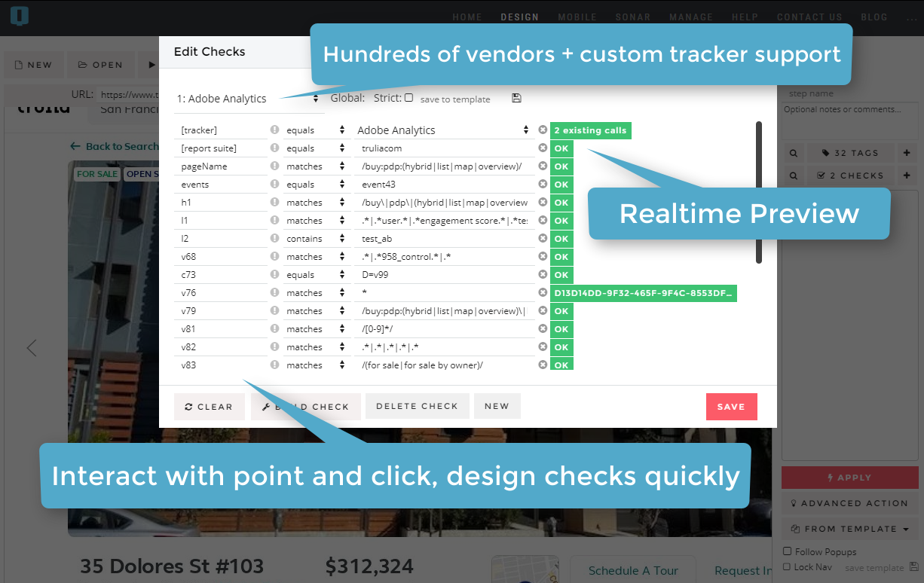The image size is (924, 583).
Task: Remove the truliacom report suite row via X icon
Action: click(543, 148)
